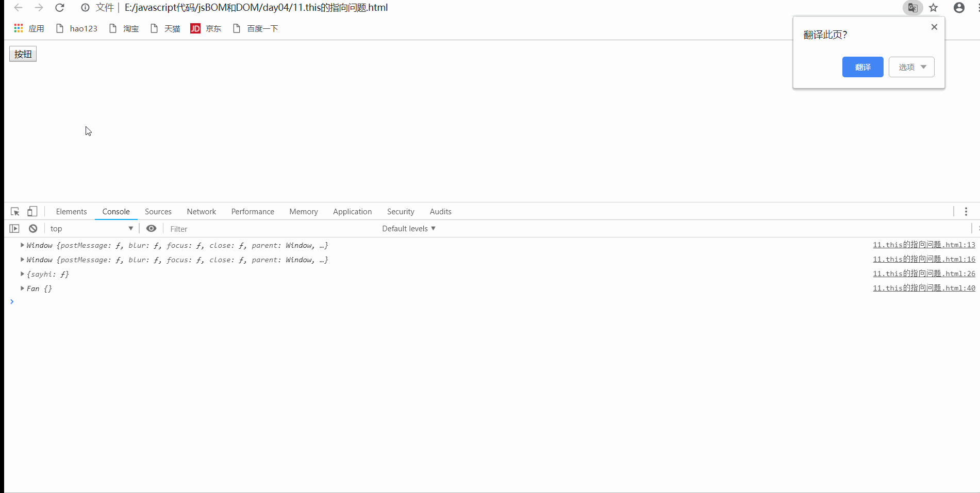This screenshot has height=493, width=980.
Task: Switch to the Memory tab
Action: point(303,212)
